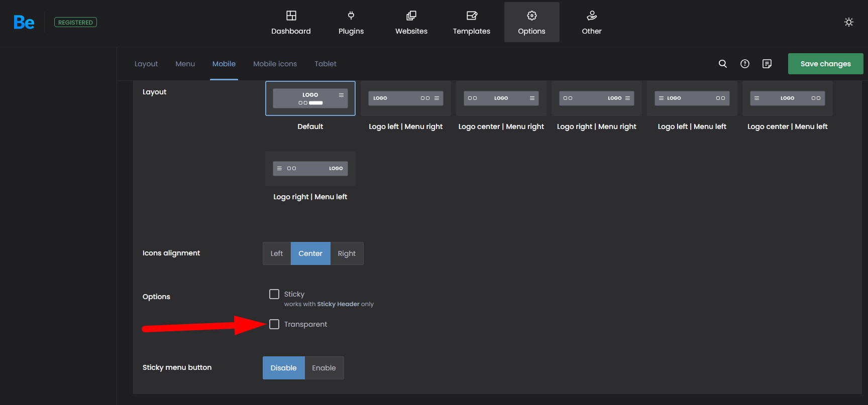This screenshot has height=405, width=868.
Task: Check the Transparent option
Action: (x=274, y=324)
